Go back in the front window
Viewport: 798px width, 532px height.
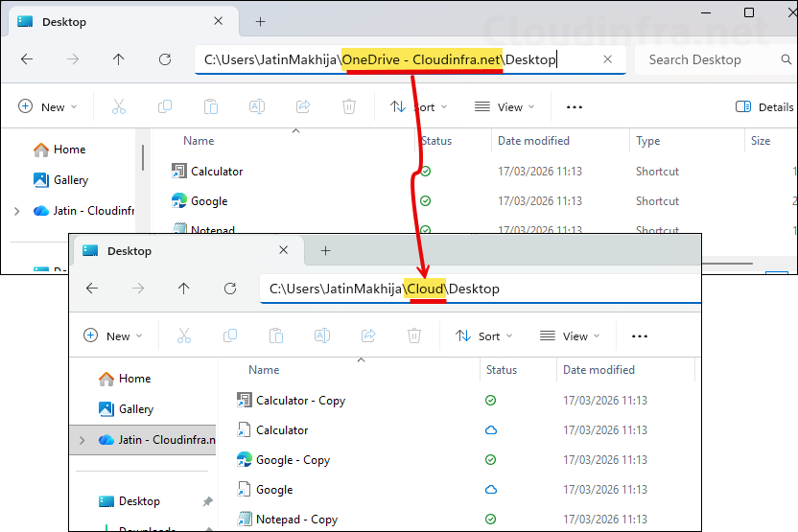click(92, 289)
